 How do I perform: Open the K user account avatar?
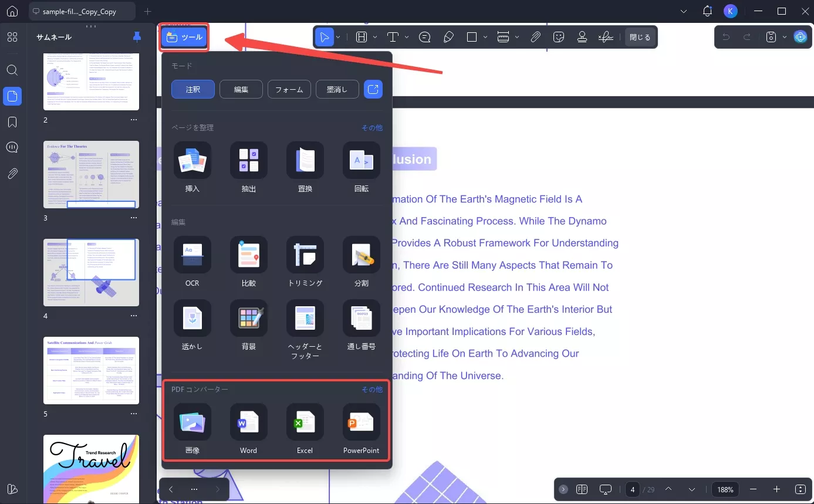(730, 11)
